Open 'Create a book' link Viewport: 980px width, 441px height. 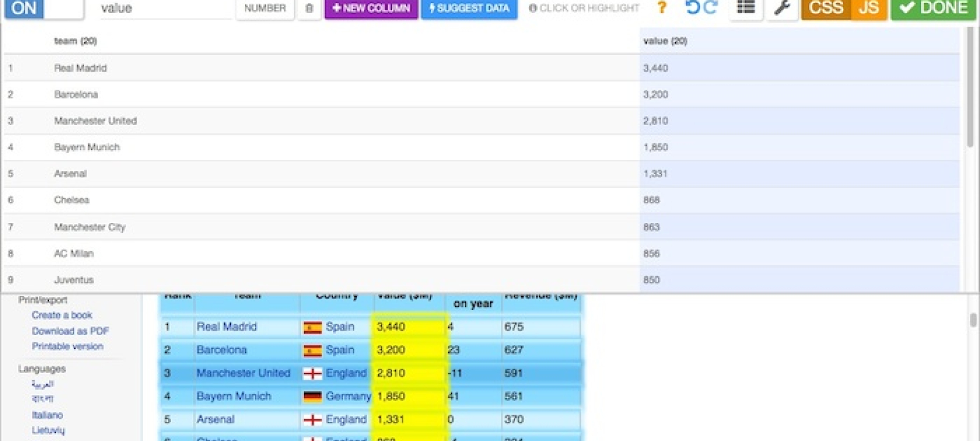tap(62, 315)
